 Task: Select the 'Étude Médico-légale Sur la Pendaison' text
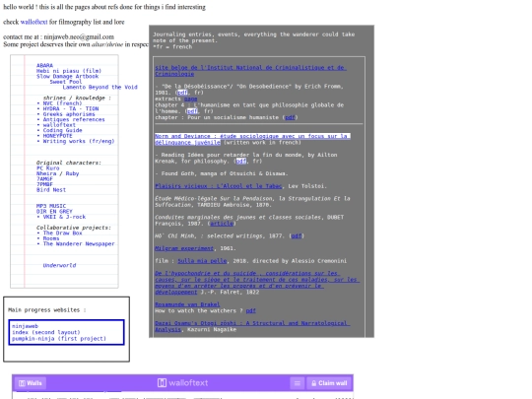pos(252,202)
